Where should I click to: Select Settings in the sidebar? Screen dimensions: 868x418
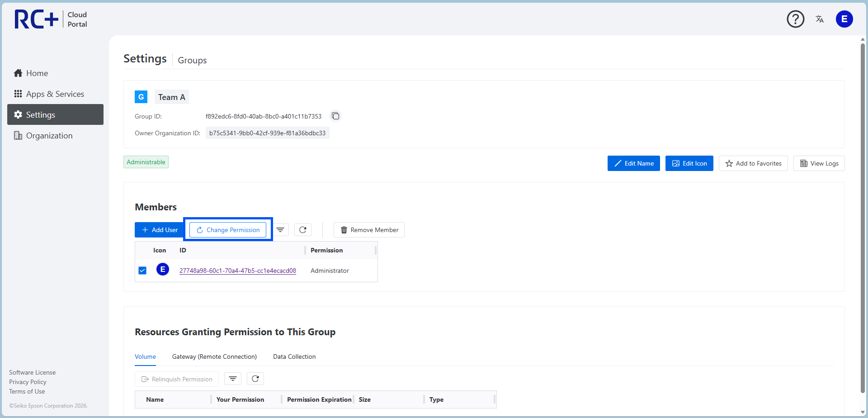(x=55, y=115)
